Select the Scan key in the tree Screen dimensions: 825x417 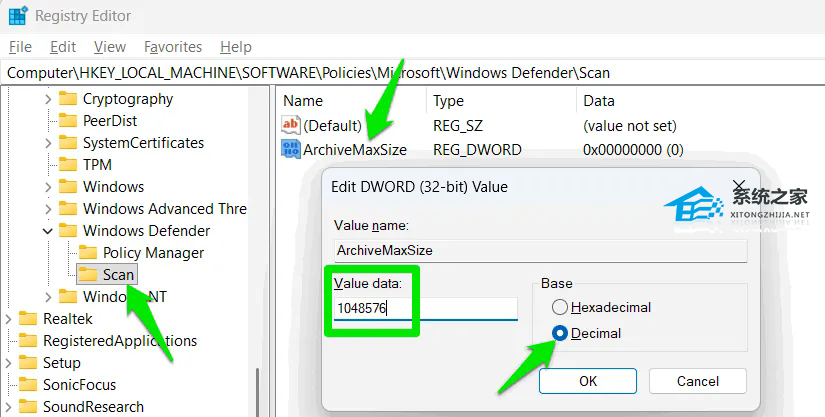[x=118, y=275]
